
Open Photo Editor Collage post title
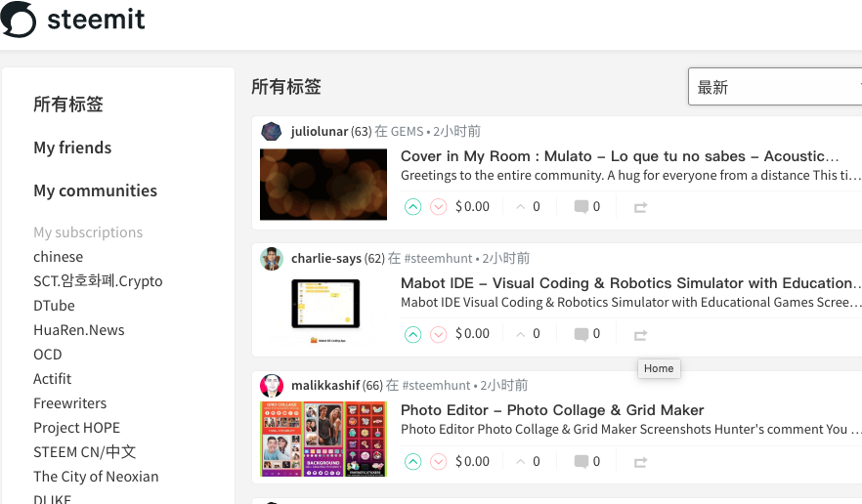tap(552, 410)
